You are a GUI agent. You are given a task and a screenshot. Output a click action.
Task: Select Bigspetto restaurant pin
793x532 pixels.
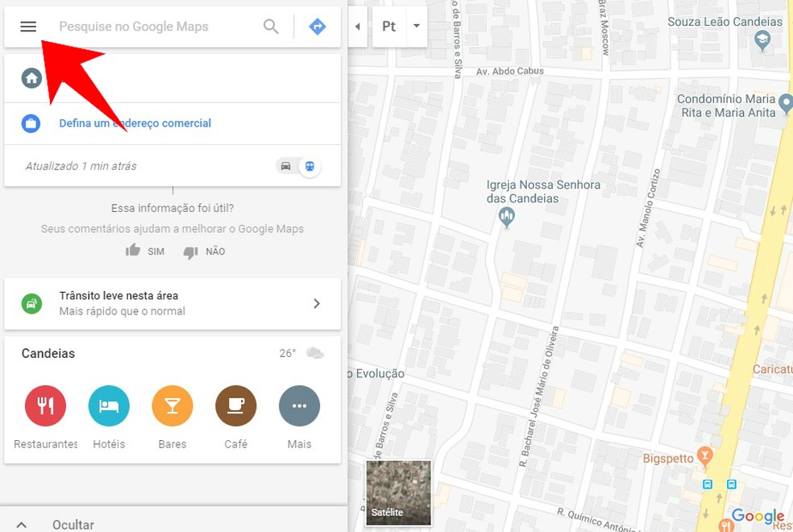704,456
